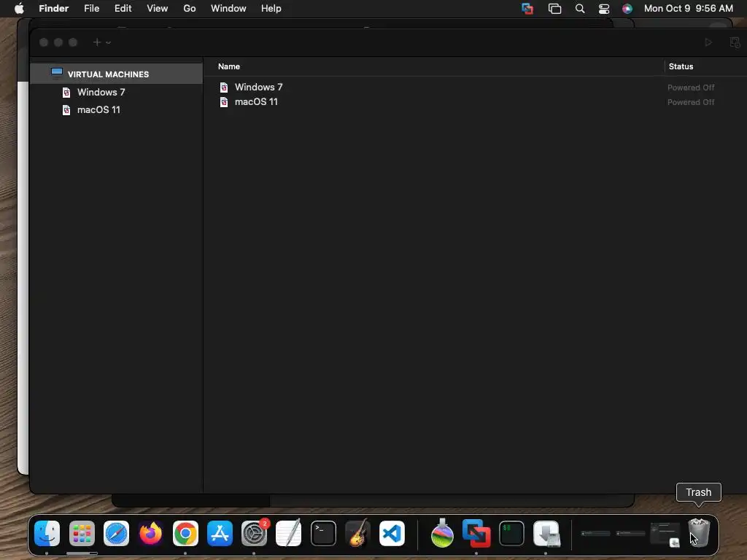Open the macOS installer flask icon in Dock
This screenshot has width=747, height=560.
tap(442, 533)
